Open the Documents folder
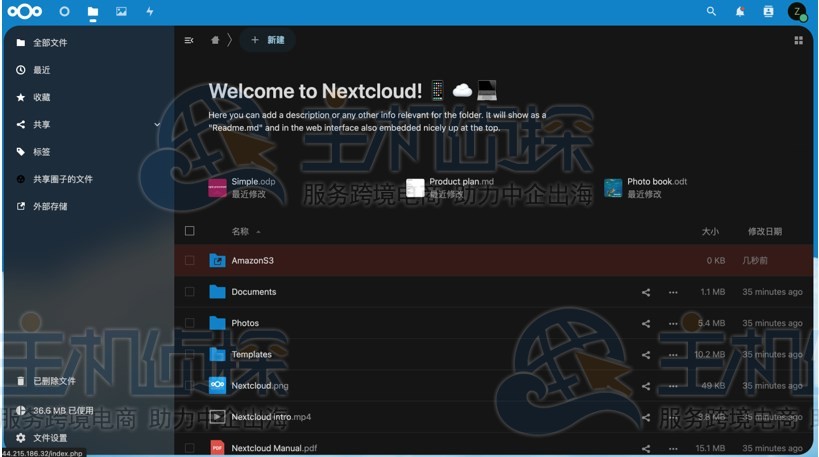The height and width of the screenshot is (457, 819). click(254, 292)
